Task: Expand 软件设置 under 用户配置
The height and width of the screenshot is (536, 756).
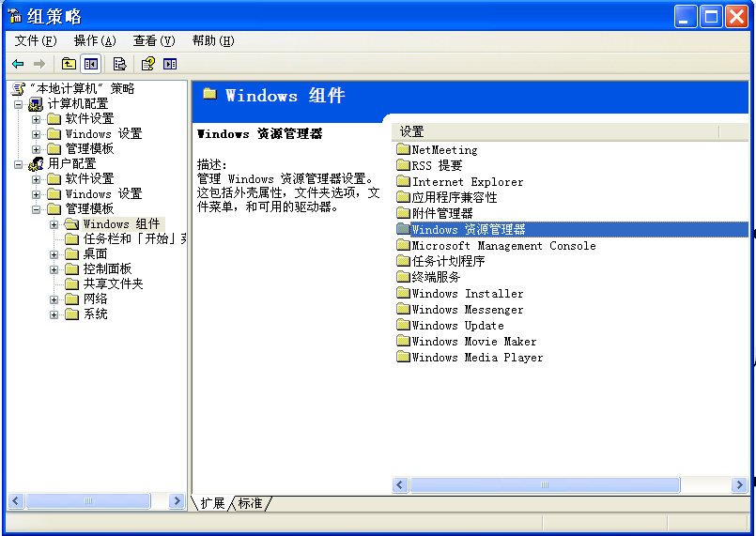Action: pos(37,179)
